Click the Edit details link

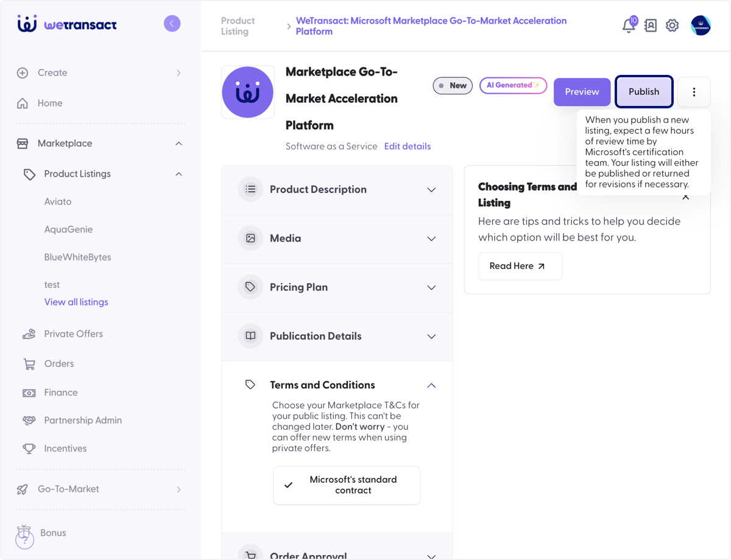coord(408,146)
